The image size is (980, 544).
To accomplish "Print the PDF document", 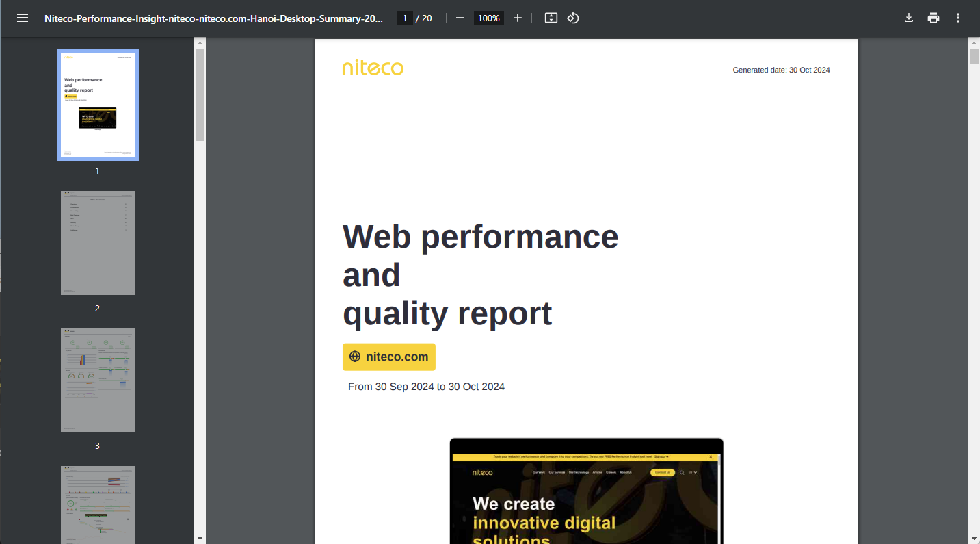I will pyautogui.click(x=933, y=18).
